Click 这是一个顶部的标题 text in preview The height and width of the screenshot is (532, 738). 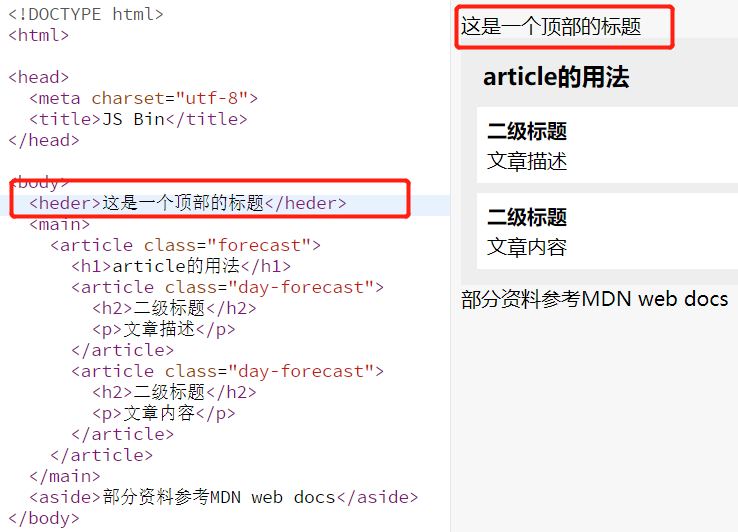551,26
